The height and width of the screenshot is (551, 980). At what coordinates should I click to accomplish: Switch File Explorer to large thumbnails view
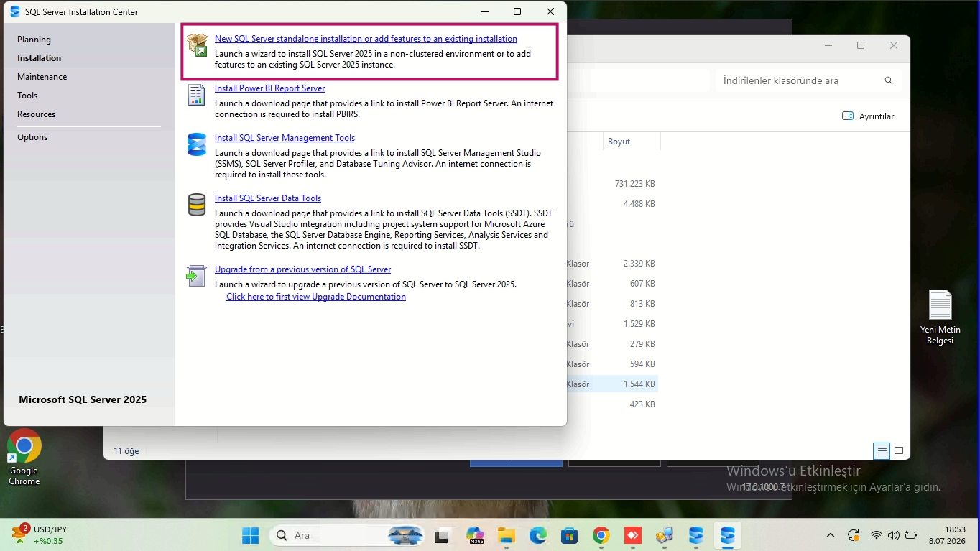[x=898, y=451]
